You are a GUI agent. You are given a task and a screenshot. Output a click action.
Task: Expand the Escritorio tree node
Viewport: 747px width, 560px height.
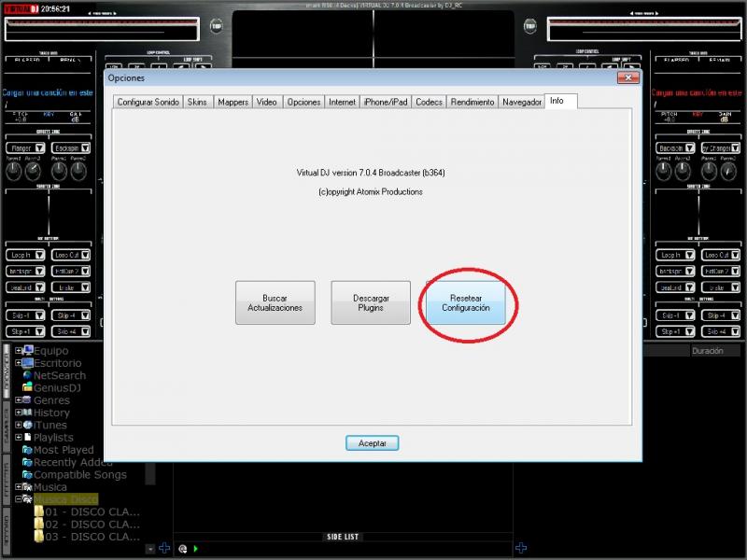point(18,363)
